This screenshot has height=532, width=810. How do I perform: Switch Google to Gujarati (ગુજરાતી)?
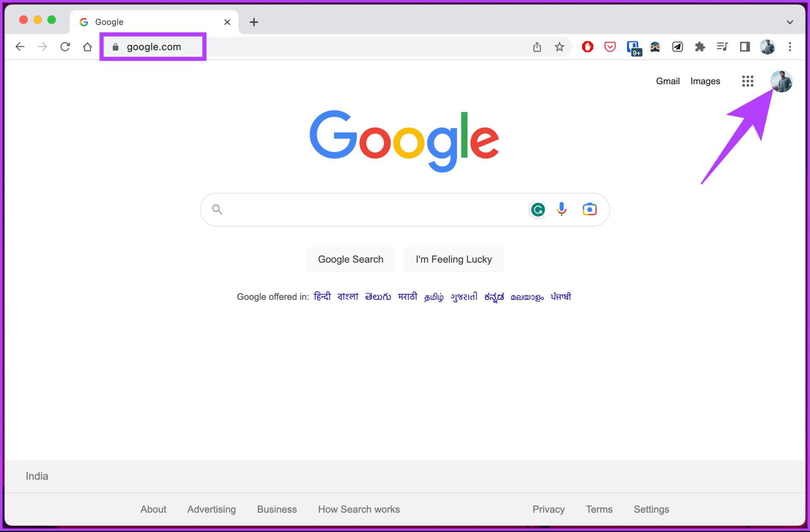(464, 297)
